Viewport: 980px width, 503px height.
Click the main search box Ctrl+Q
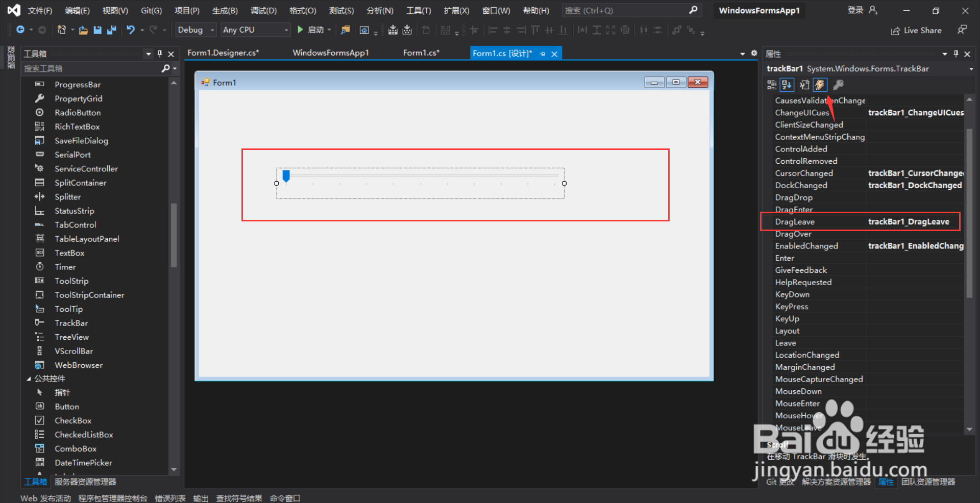(x=632, y=10)
